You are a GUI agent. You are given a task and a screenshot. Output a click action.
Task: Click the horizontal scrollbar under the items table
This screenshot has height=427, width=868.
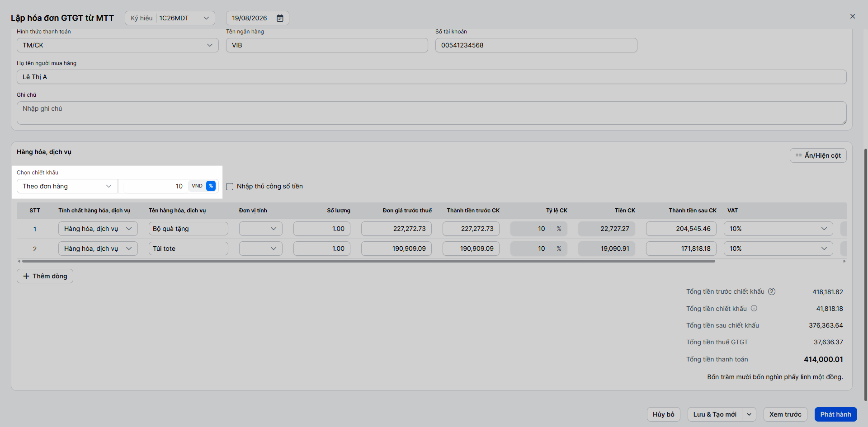[x=368, y=261]
